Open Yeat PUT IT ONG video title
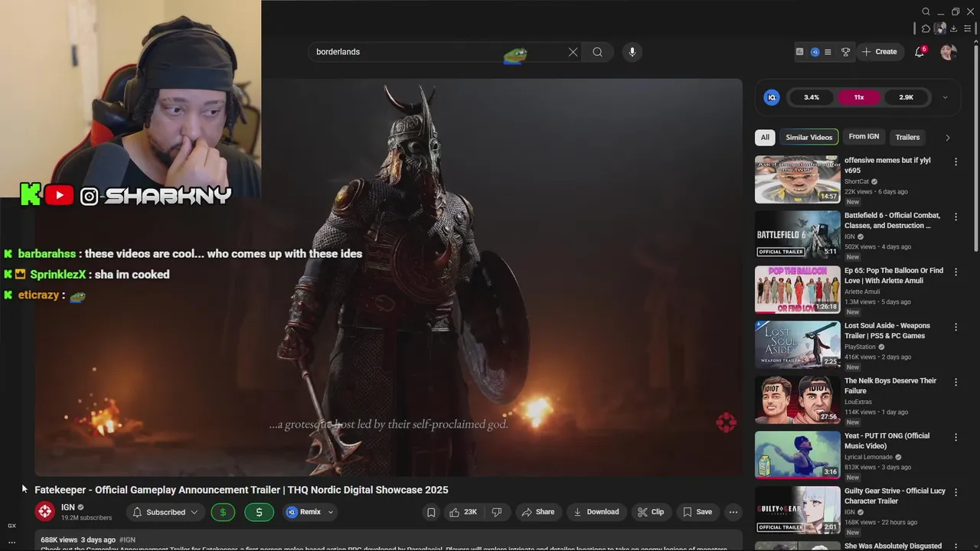 887,441
